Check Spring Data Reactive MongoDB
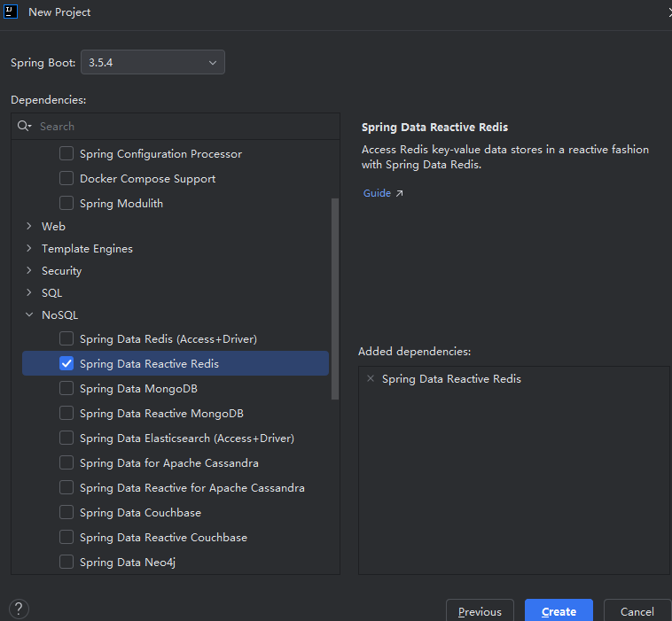Viewport: 672px width, 621px height. point(66,414)
